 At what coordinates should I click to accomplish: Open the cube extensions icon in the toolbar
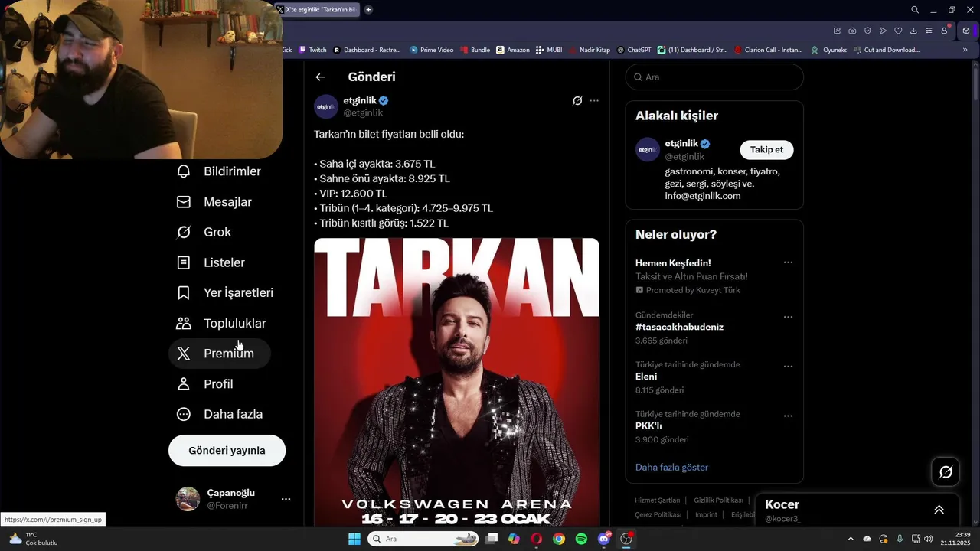coord(966,31)
